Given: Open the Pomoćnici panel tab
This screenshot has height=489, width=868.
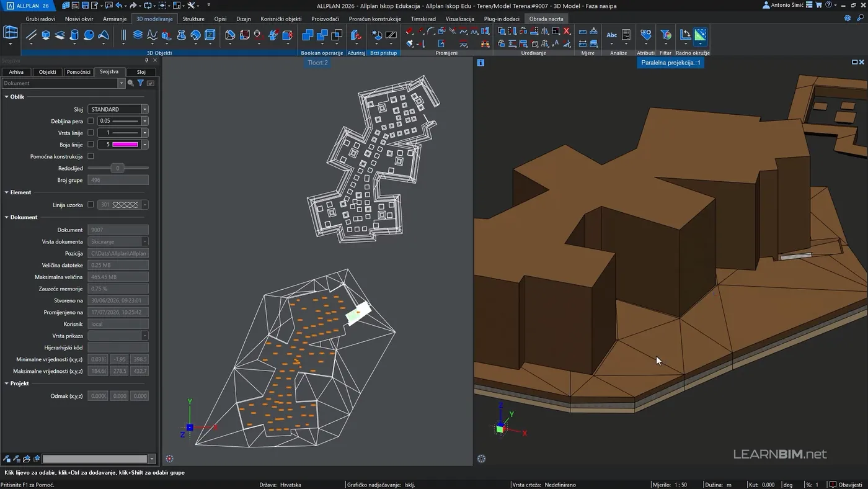Looking at the screenshot, I should click(79, 72).
